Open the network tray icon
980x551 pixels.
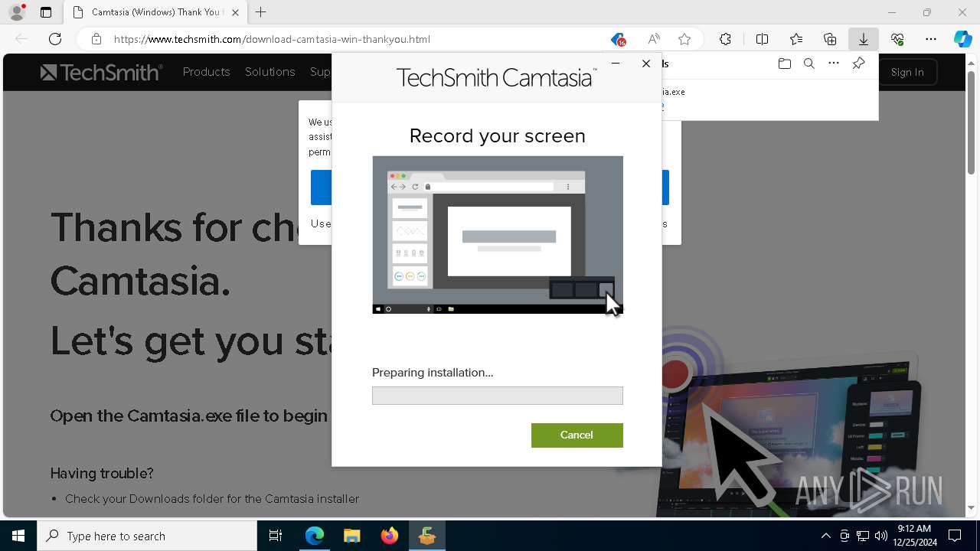[x=863, y=536]
